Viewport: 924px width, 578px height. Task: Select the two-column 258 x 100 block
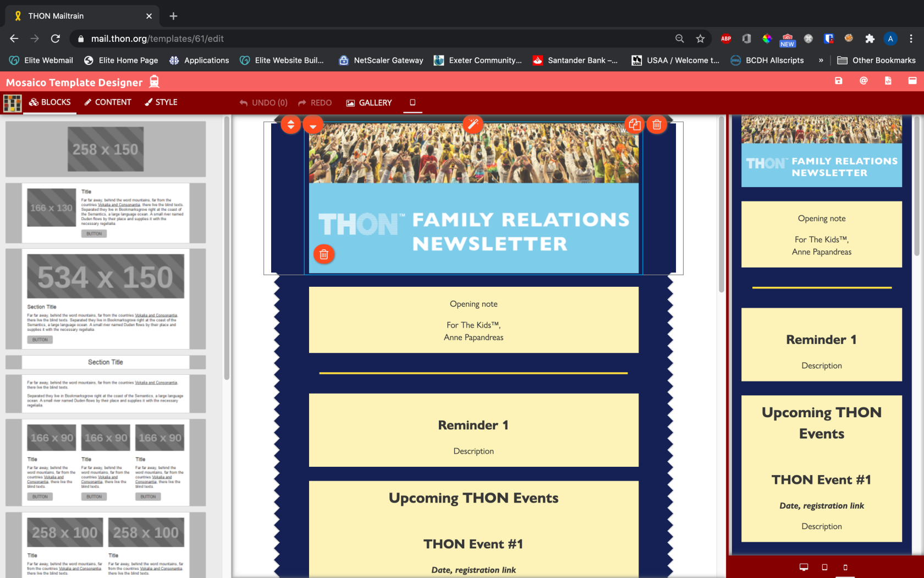point(106,545)
